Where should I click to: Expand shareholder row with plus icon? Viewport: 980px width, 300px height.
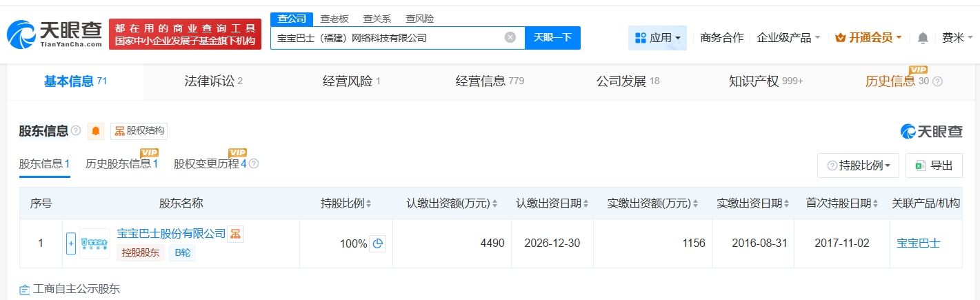(x=71, y=243)
